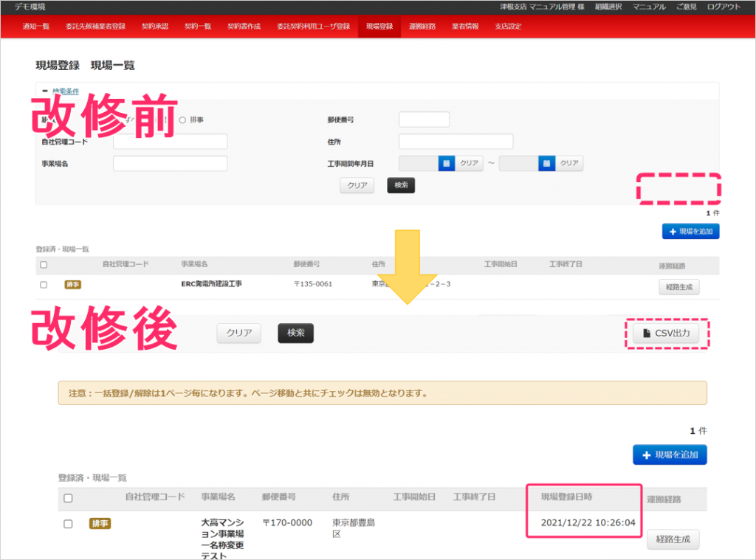The width and height of the screenshot is (756, 560).
Task: Select the 排事 radio button
Action: coord(182,120)
